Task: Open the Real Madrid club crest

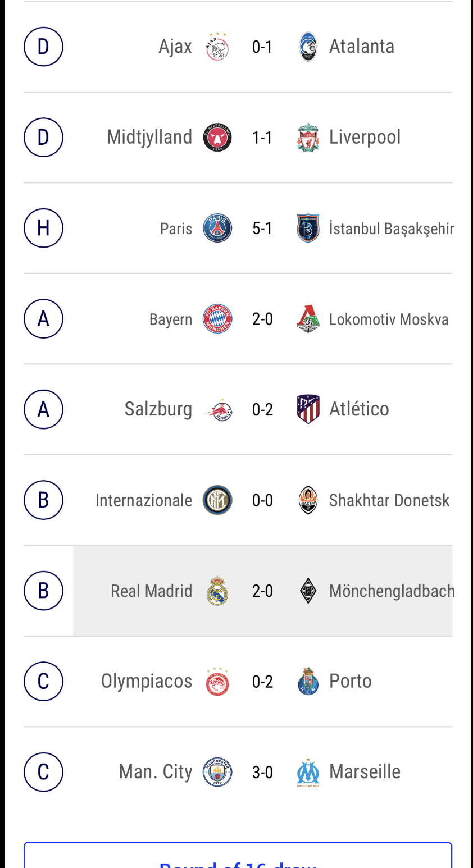Action: [x=217, y=590]
